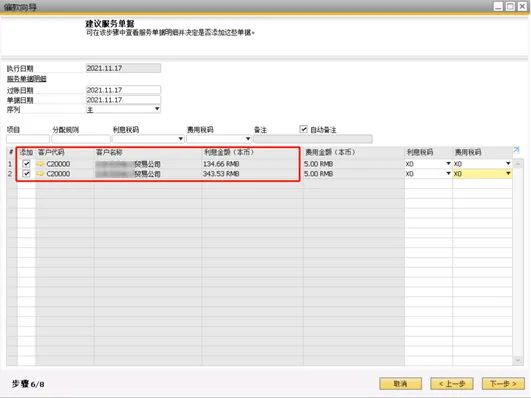Uncheck the 添加 checkbox in row 1
Screen dimensions: 531x398
pyautogui.click(x=26, y=164)
